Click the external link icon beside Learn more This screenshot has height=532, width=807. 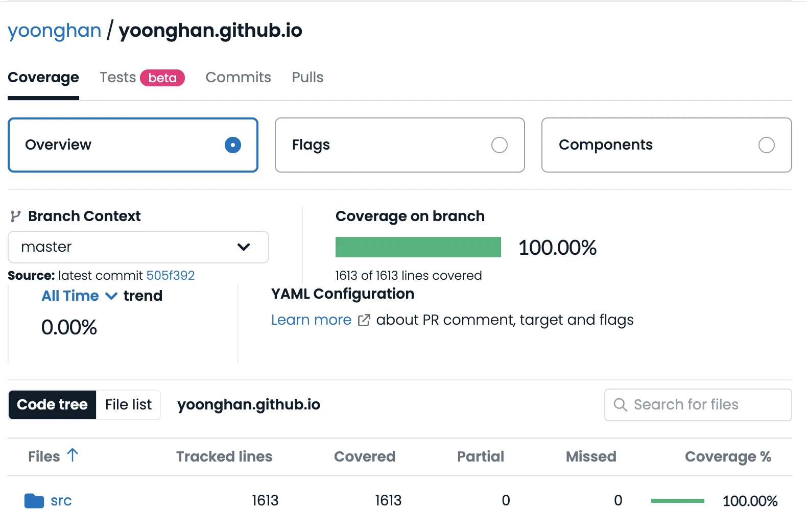(x=364, y=320)
